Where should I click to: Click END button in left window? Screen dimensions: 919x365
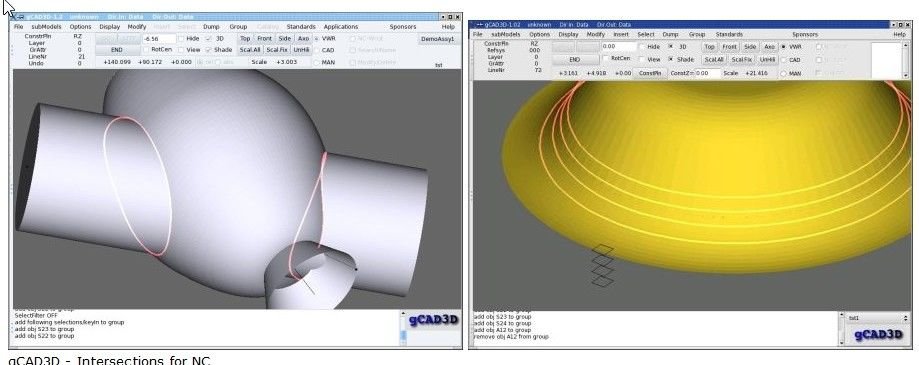[x=117, y=50]
